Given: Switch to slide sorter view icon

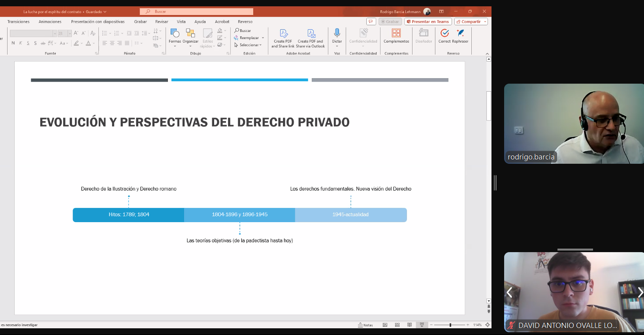Looking at the screenshot, I should [397, 325].
